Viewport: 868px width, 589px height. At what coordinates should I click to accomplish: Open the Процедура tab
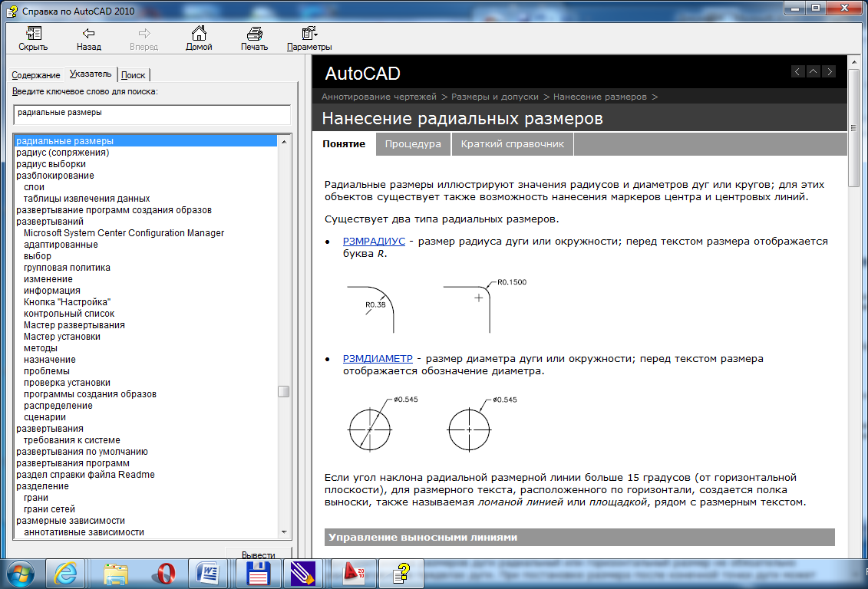tap(413, 143)
